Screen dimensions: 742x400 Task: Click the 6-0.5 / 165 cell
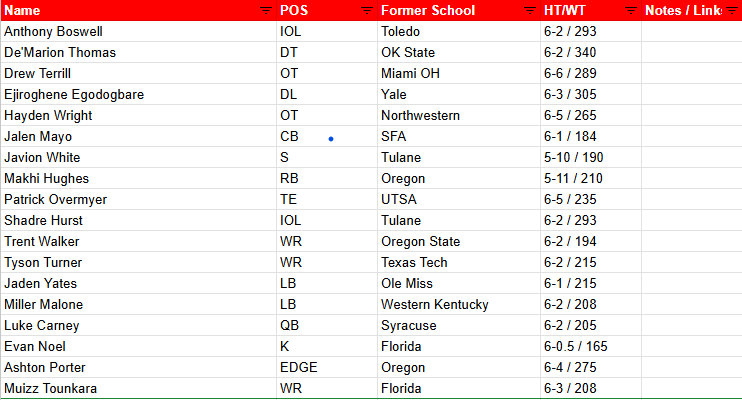point(576,346)
